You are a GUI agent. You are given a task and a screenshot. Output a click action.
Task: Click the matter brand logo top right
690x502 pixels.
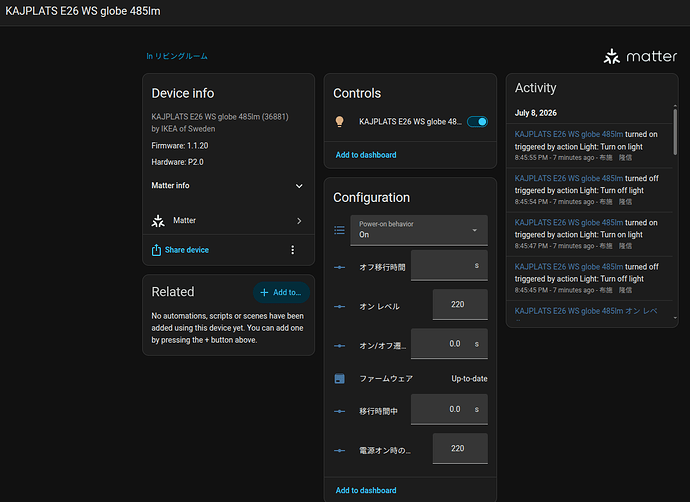(x=640, y=56)
